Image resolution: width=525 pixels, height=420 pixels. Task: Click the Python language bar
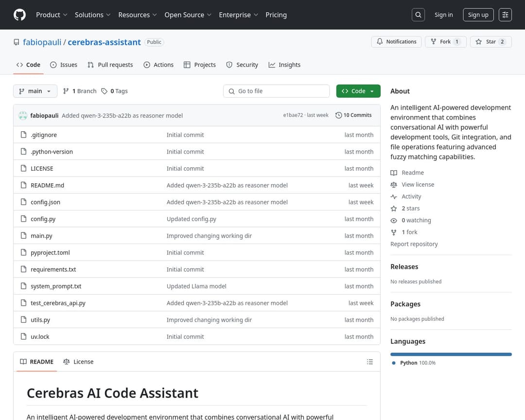coord(451,354)
